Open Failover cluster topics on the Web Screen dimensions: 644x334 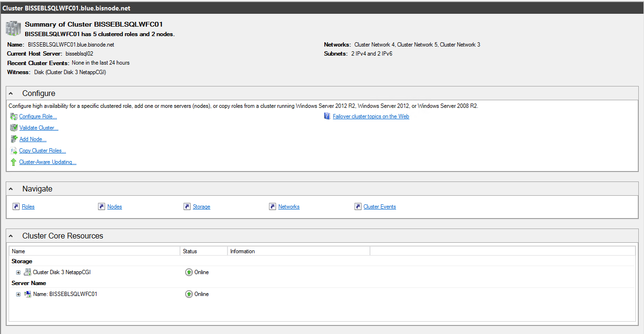pyautogui.click(x=371, y=116)
